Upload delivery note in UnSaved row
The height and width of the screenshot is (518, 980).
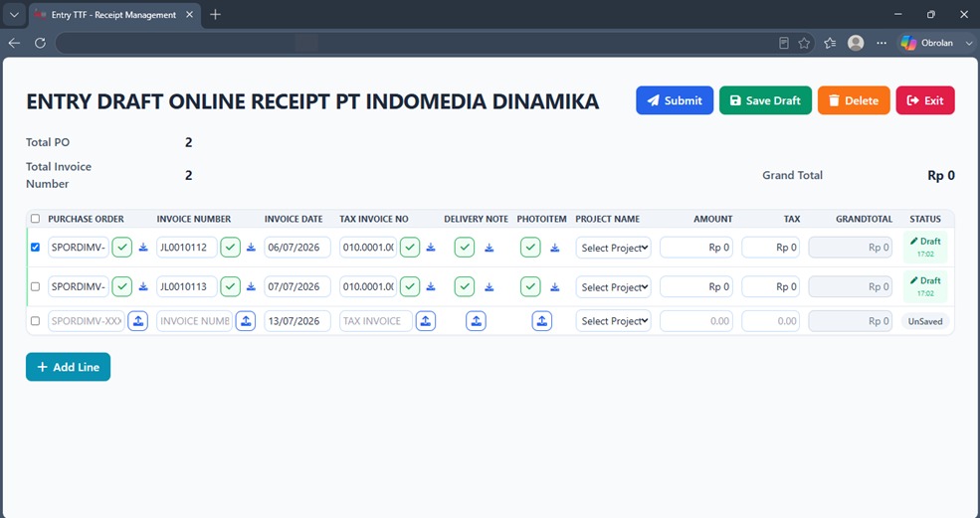click(476, 321)
